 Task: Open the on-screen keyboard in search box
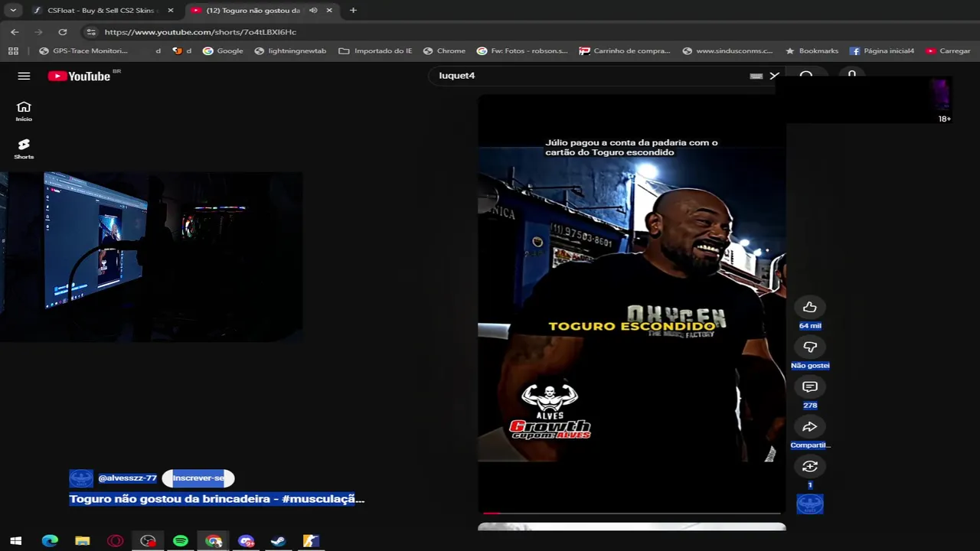[x=756, y=76]
